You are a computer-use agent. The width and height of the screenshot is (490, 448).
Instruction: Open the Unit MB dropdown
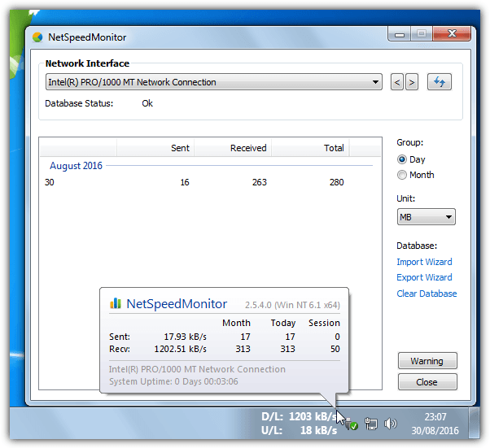[x=427, y=216]
